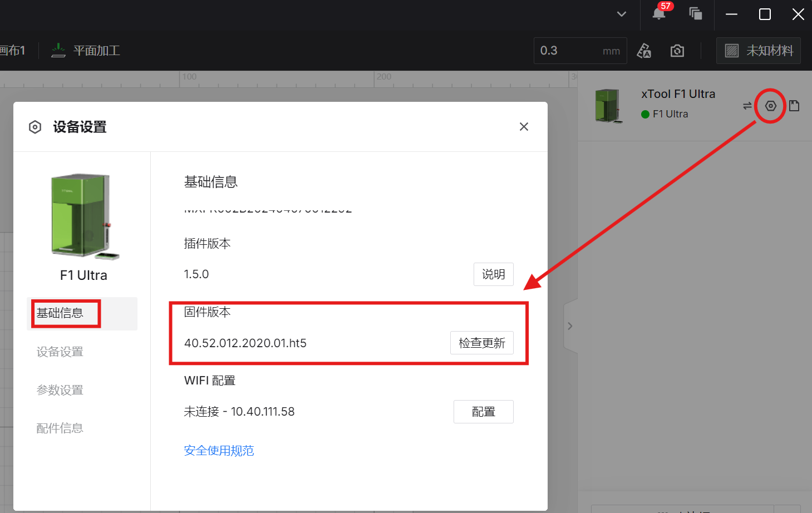The width and height of the screenshot is (812, 513).
Task: Click the F1 Ultra device image in dialog
Action: tap(84, 216)
